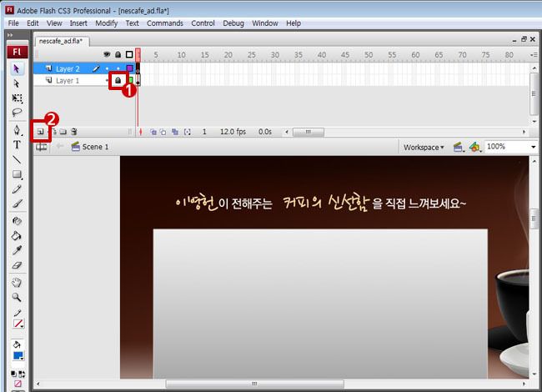542x392 pixels.
Task: Click the Edit Scene clapperboard icon
Action: tap(459, 148)
